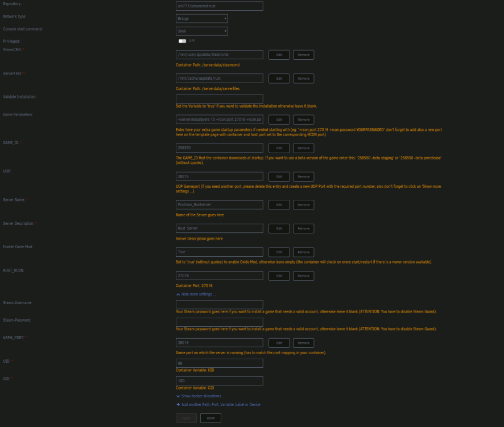Remove the RUST_RCON entry
Viewport: 504px width, 427px height.
point(303,276)
